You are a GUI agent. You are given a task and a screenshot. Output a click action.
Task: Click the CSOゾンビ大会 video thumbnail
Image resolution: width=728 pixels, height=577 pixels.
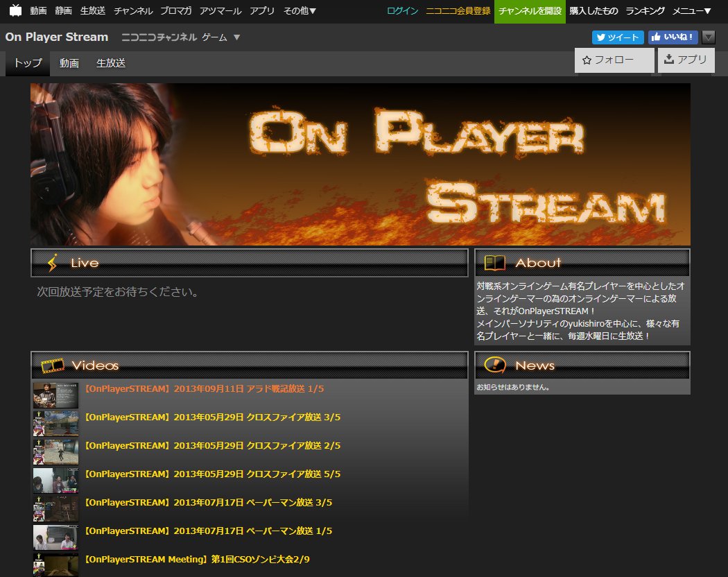click(x=55, y=565)
